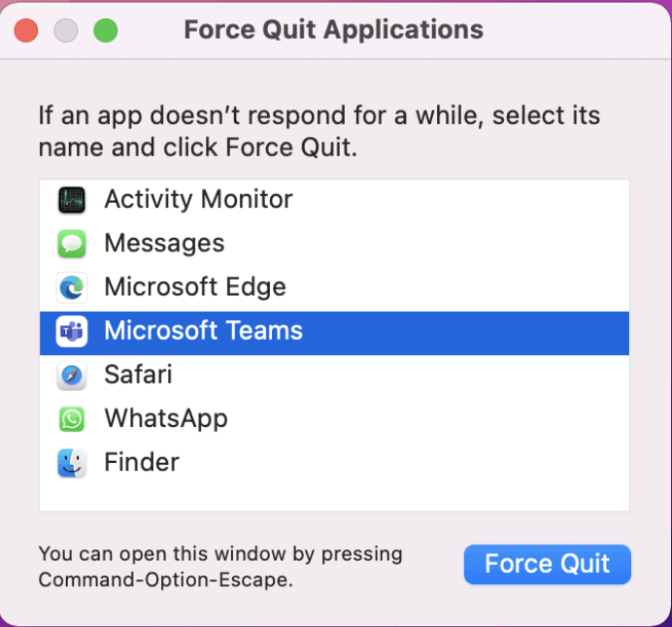Image resolution: width=672 pixels, height=627 pixels.
Task: Select the Activity Monitor name in the list
Action: 198,200
